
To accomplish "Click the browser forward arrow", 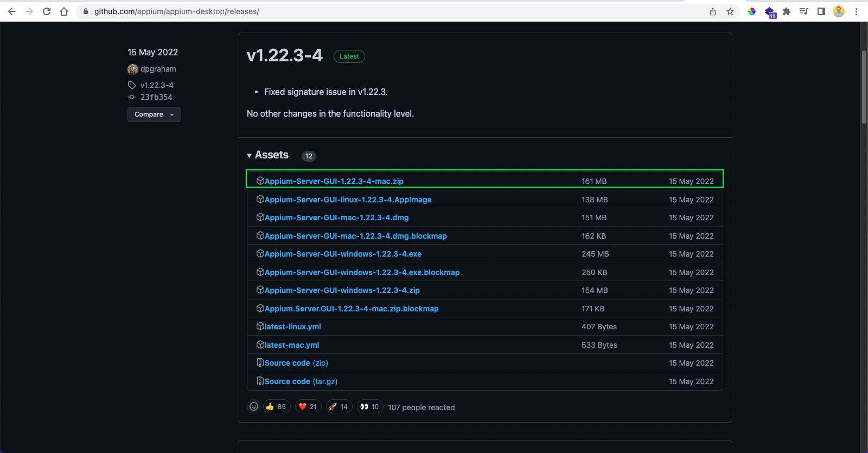I will click(x=29, y=11).
